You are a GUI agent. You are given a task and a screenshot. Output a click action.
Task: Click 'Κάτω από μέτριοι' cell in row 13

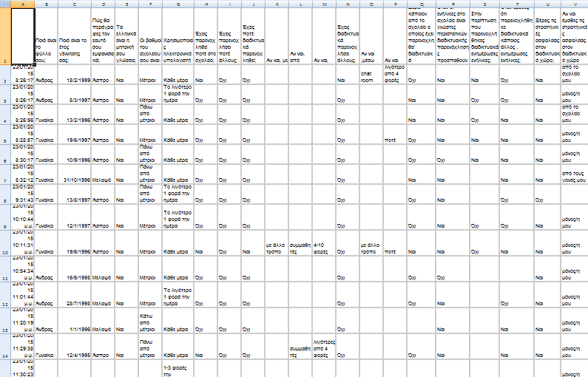[150, 320]
